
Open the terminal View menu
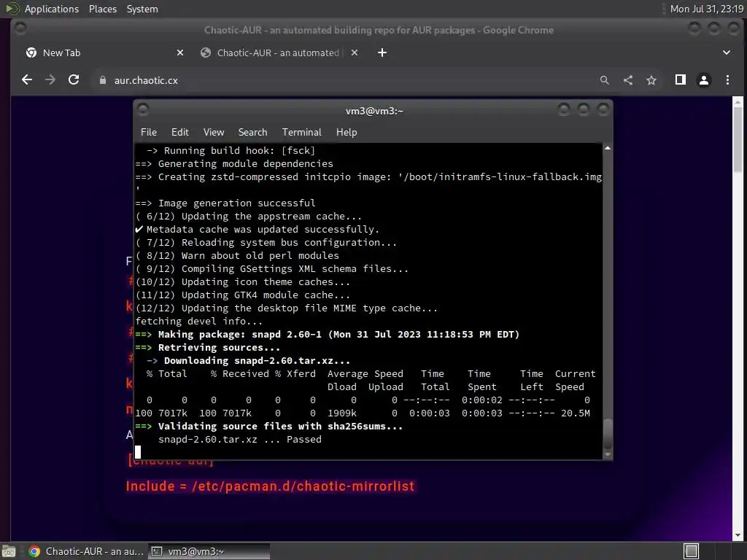(x=214, y=133)
